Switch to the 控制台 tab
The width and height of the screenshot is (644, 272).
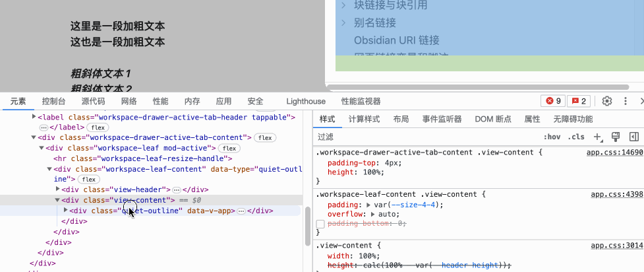tap(53, 101)
